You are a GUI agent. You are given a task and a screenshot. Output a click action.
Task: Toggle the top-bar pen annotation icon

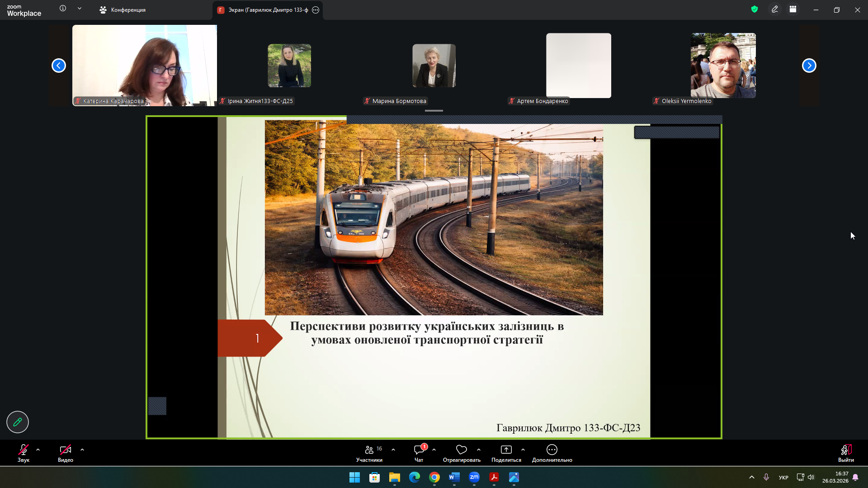point(775,9)
